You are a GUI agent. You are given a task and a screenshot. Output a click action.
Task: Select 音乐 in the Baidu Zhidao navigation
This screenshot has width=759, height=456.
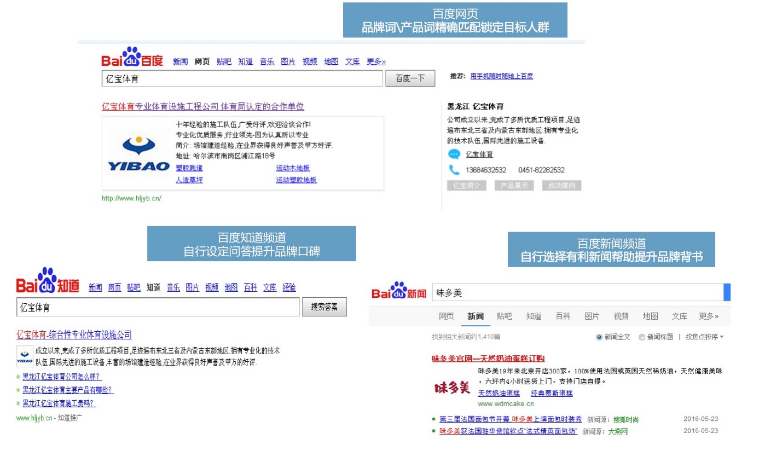pos(173,287)
